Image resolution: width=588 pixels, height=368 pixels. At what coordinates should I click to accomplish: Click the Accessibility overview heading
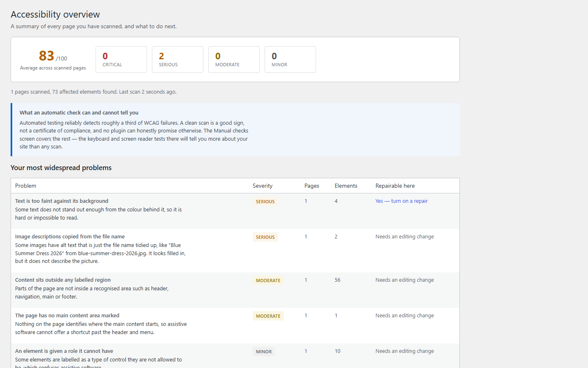pyautogui.click(x=55, y=14)
